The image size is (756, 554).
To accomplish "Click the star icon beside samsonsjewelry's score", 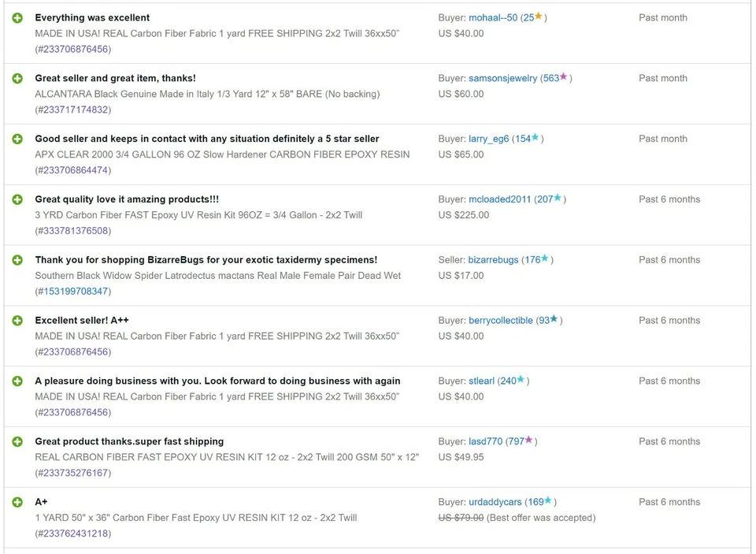I will [563, 77].
